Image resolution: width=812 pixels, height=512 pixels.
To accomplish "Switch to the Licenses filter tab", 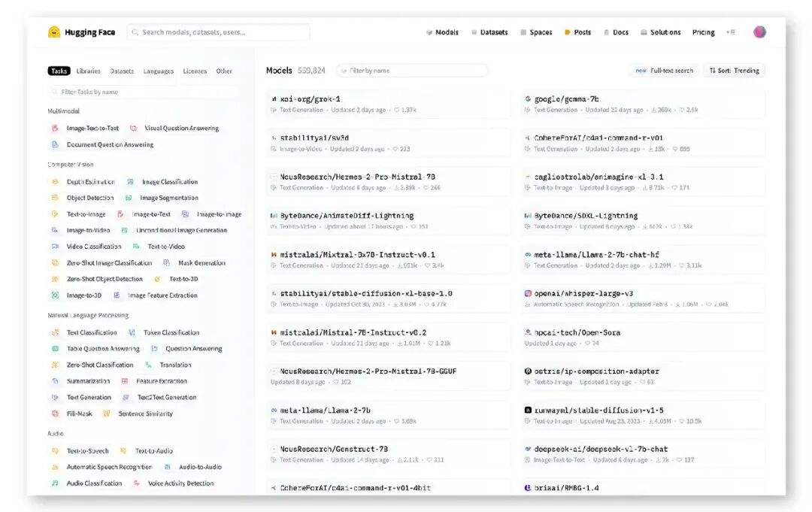I will click(195, 71).
